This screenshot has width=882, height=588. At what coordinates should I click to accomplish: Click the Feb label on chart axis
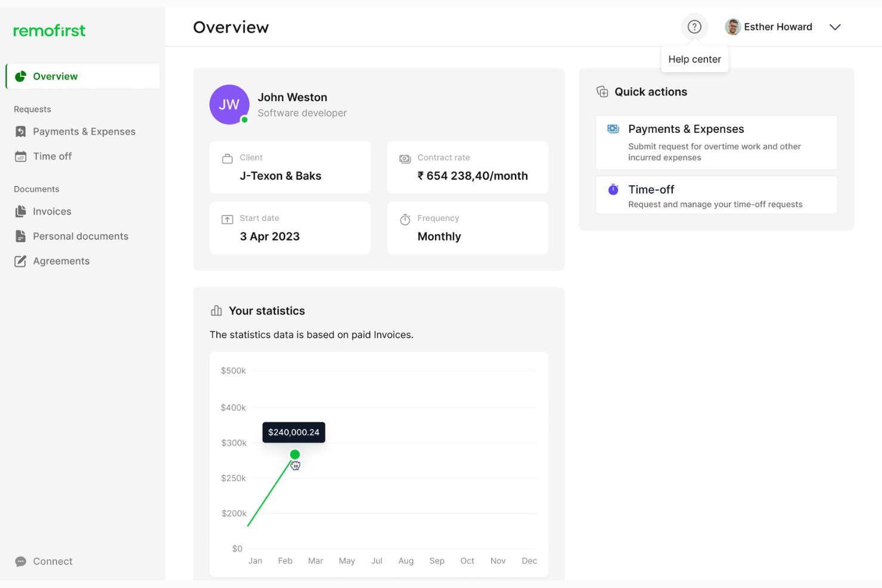[x=285, y=561]
